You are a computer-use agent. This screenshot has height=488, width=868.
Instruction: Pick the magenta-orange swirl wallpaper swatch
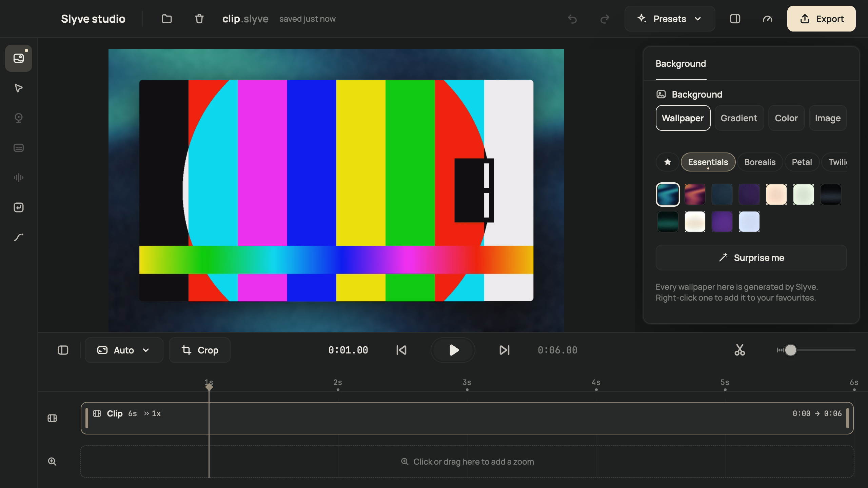[695, 195]
